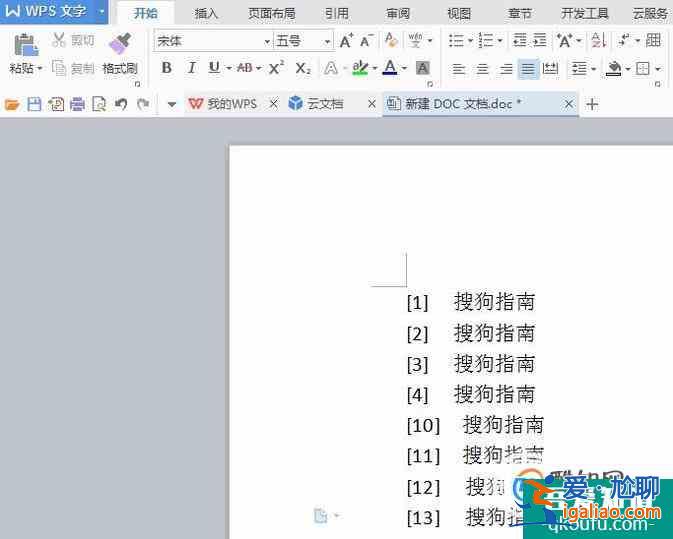
Task: Switch to the 插入 ribbon tab
Action: [x=206, y=13]
